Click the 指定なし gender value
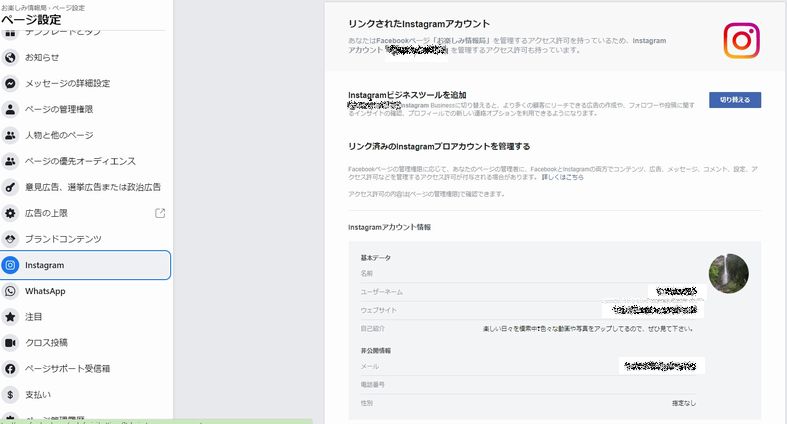Screen dimensions: 787x424 click(x=684, y=403)
